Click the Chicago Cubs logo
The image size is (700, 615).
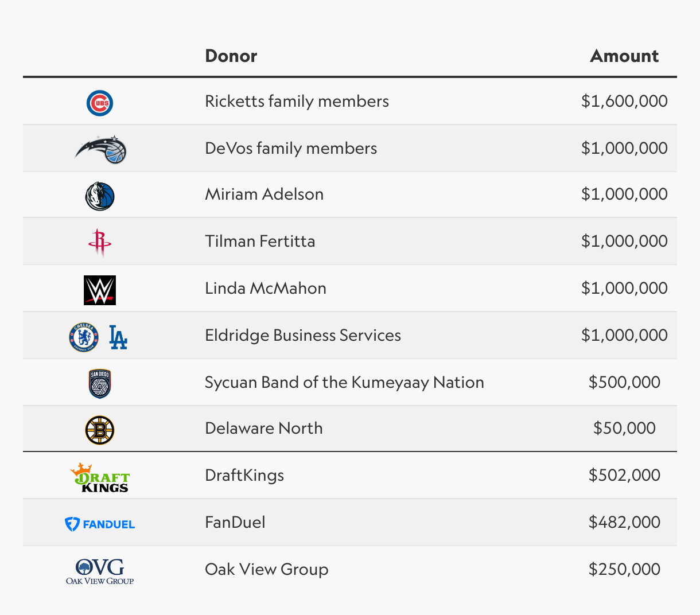[x=100, y=103]
